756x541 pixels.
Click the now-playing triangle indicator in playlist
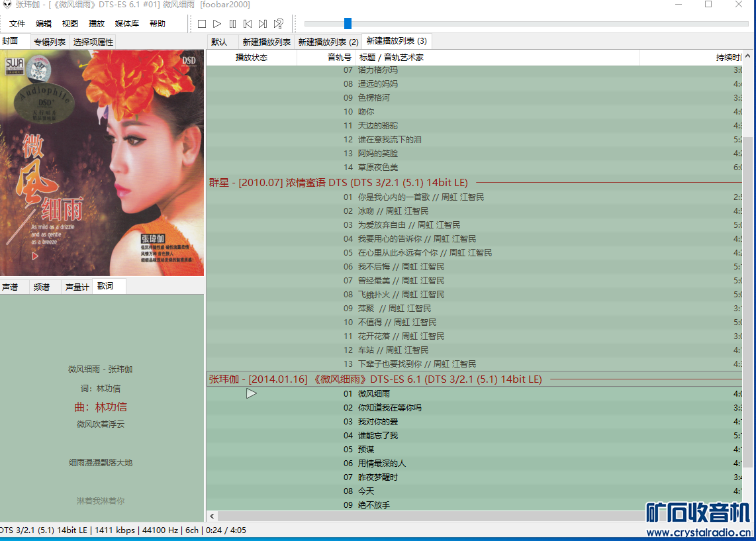click(x=251, y=393)
